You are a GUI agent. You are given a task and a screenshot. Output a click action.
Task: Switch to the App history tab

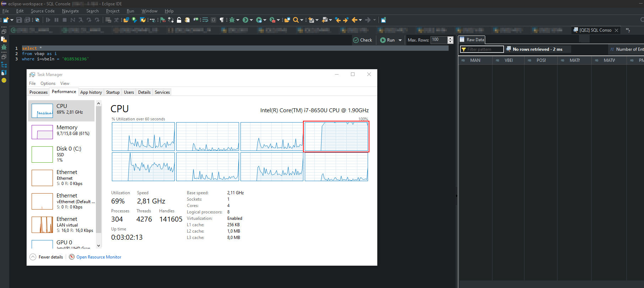tap(91, 92)
